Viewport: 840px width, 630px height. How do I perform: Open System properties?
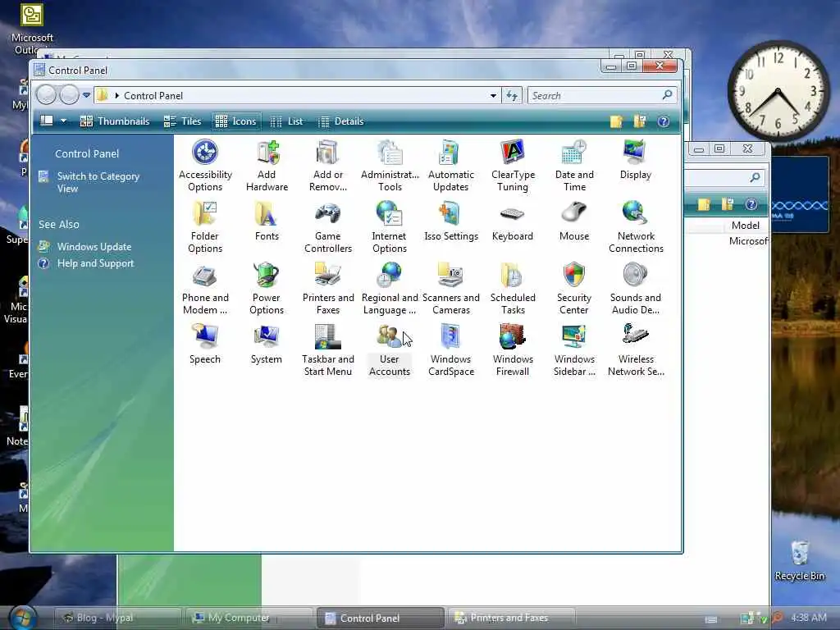tap(267, 344)
